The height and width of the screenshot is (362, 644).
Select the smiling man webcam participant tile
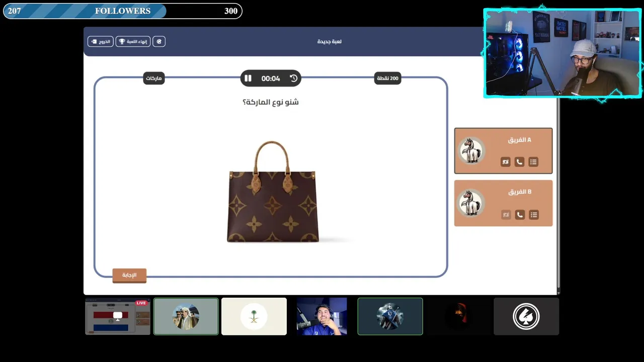pyautogui.click(x=321, y=316)
